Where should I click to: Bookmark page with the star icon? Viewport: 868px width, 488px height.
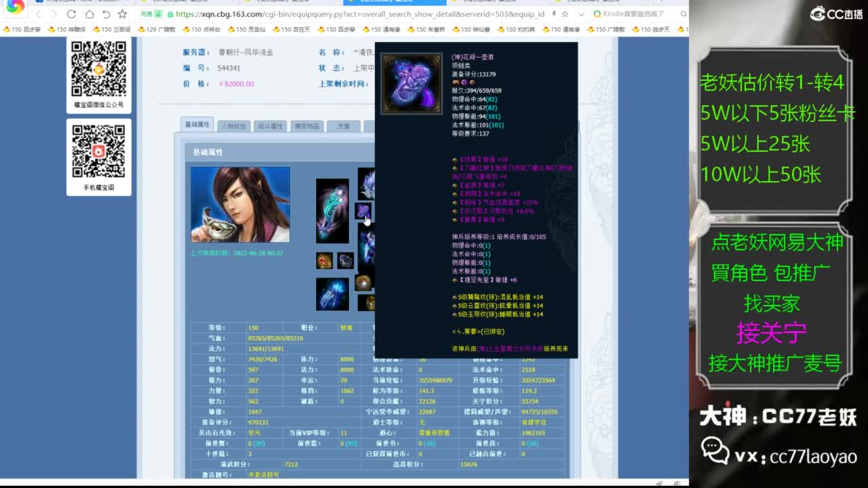pyautogui.click(x=123, y=14)
